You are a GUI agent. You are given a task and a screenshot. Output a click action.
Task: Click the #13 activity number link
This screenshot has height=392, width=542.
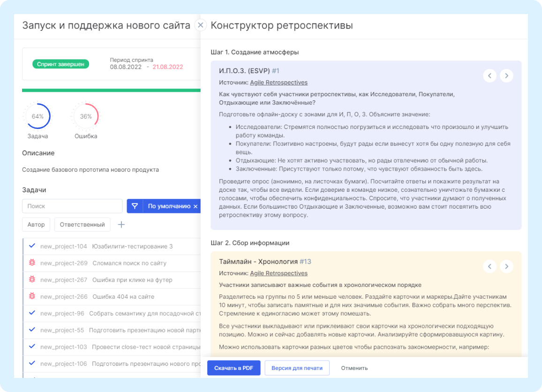tap(305, 262)
